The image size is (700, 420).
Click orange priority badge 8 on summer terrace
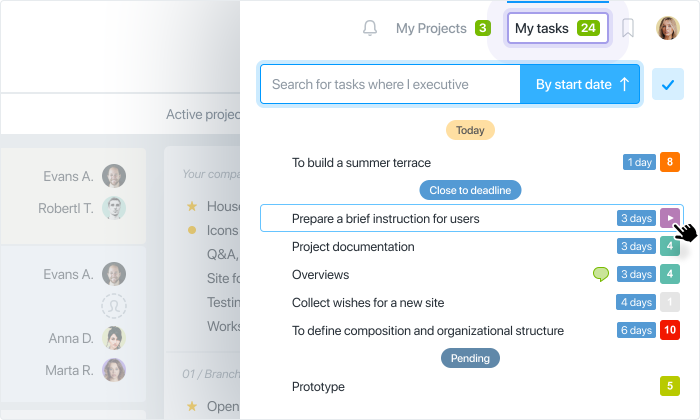point(670,162)
